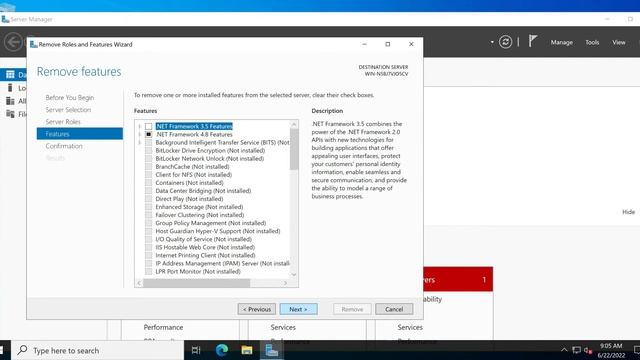Open the View menu
640x360 pixels.
point(618,42)
